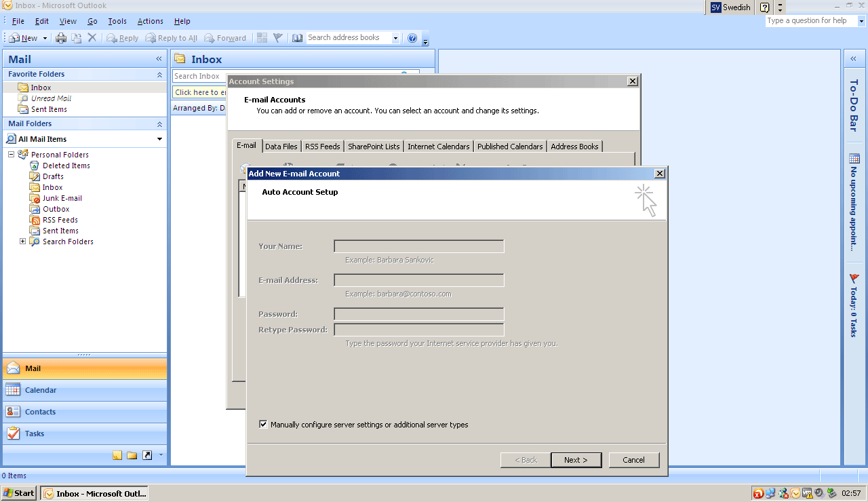Collapse the Personal Folders tree node
The height and width of the screenshot is (502, 868).
12,155
